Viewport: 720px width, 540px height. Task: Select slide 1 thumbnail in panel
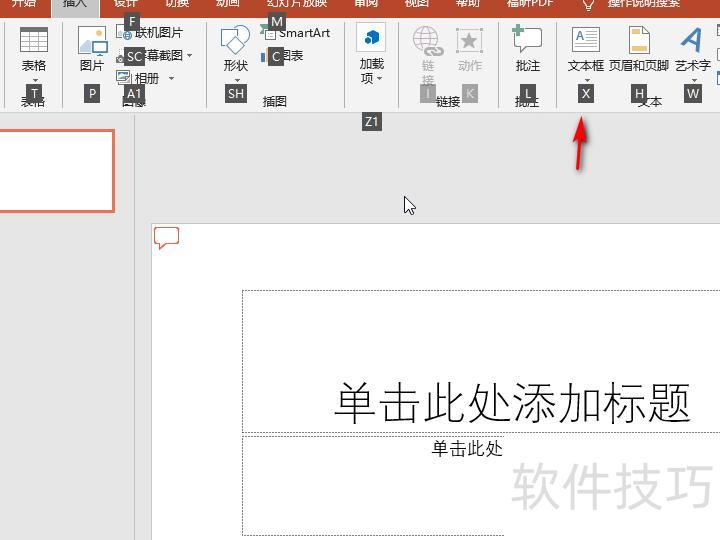tap(56, 171)
